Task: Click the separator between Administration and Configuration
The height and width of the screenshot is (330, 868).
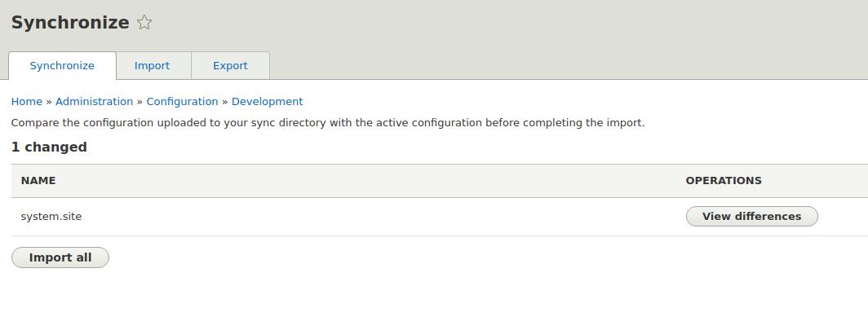Action: [x=139, y=102]
